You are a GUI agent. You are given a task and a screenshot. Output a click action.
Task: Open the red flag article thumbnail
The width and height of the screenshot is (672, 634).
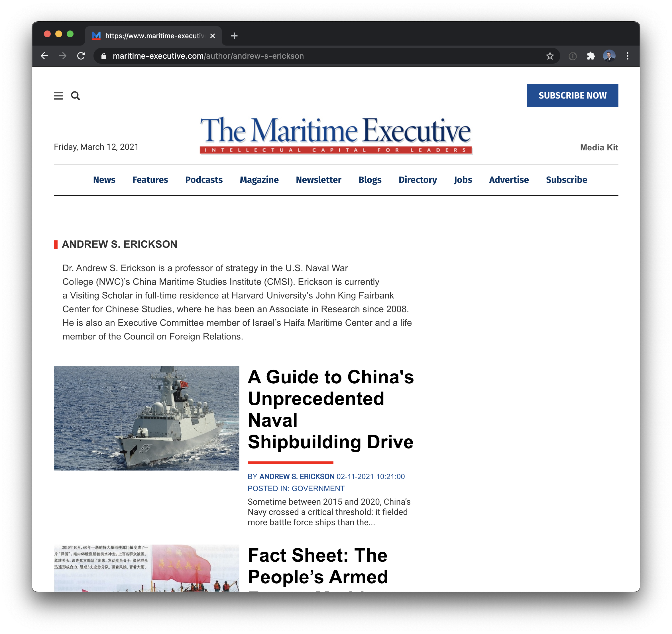(x=146, y=568)
